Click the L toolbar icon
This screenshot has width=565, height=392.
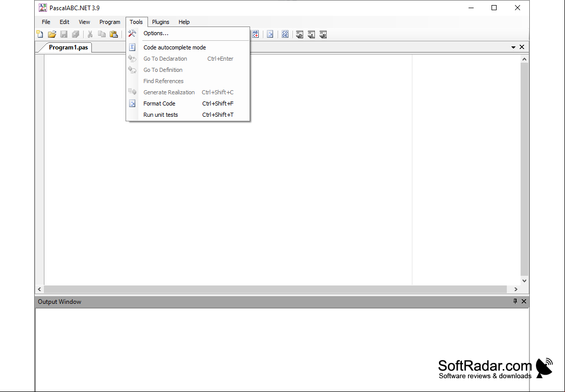(x=311, y=35)
